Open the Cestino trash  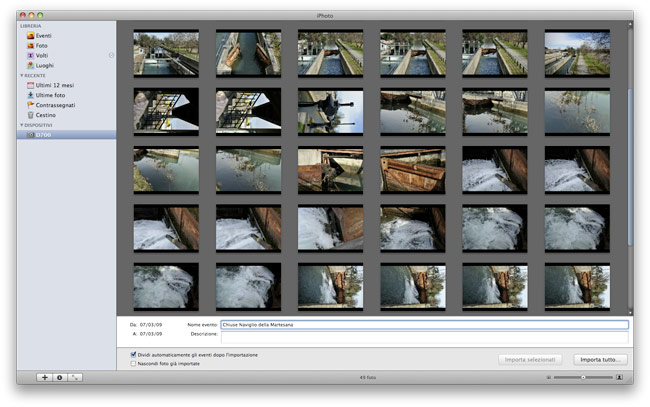41,115
